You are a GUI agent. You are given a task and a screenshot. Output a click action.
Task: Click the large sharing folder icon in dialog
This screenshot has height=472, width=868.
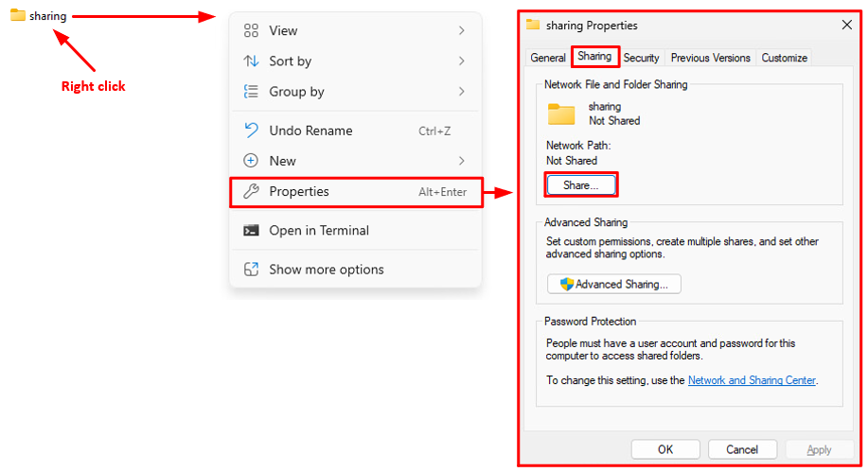click(x=561, y=114)
